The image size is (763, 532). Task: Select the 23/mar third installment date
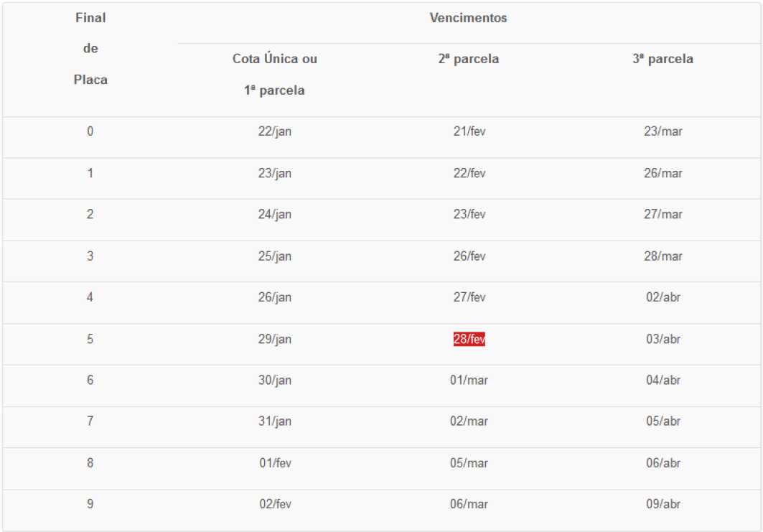click(x=663, y=131)
